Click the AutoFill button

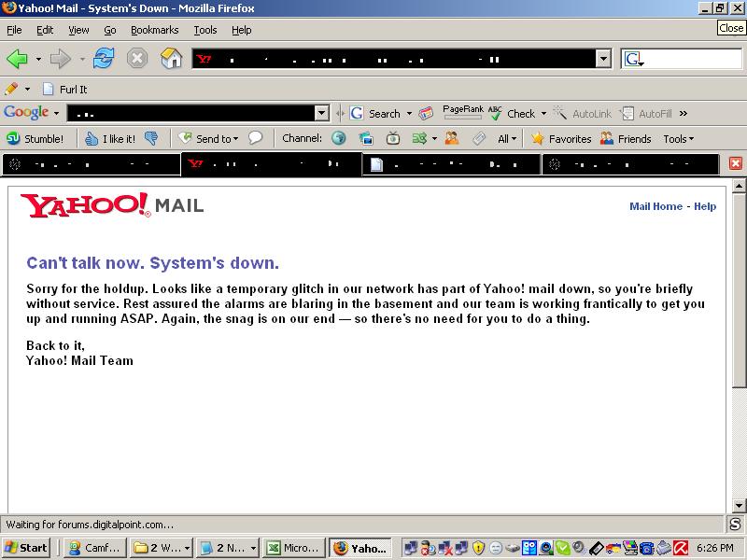(x=646, y=113)
